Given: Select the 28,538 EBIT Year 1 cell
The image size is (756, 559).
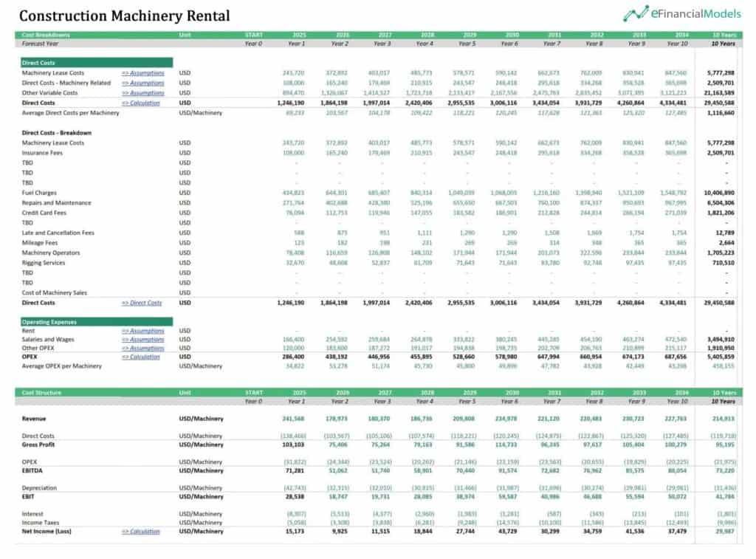Looking at the screenshot, I should pyautogui.click(x=295, y=497).
